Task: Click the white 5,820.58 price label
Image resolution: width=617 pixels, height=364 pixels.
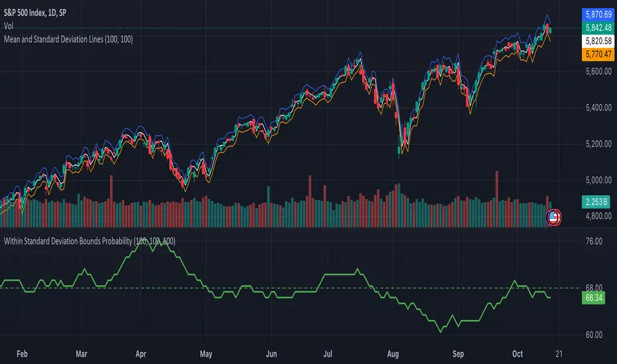Action: [x=598, y=41]
